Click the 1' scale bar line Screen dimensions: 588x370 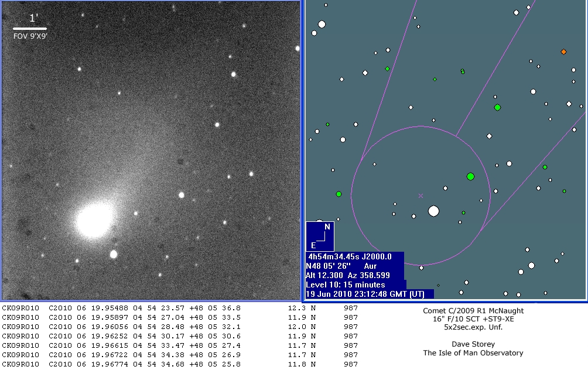coord(30,29)
